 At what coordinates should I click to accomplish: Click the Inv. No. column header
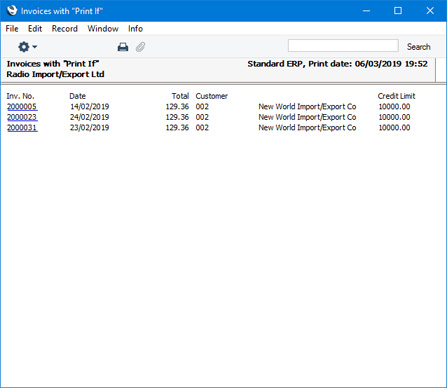pyautogui.click(x=20, y=96)
